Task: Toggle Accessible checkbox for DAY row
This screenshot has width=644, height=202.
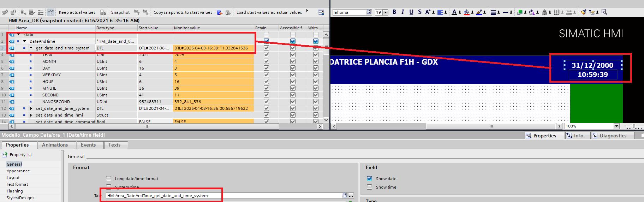Action: [x=293, y=68]
